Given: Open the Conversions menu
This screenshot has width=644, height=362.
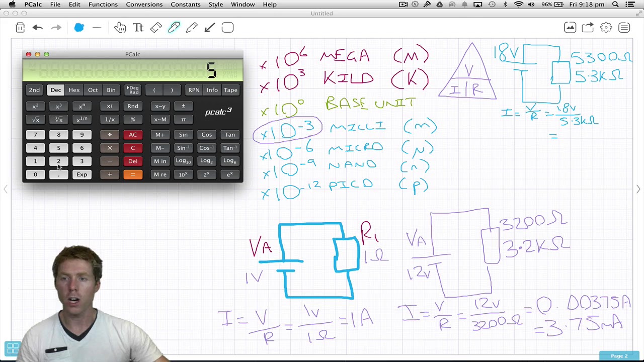Looking at the screenshot, I should tap(144, 5).
